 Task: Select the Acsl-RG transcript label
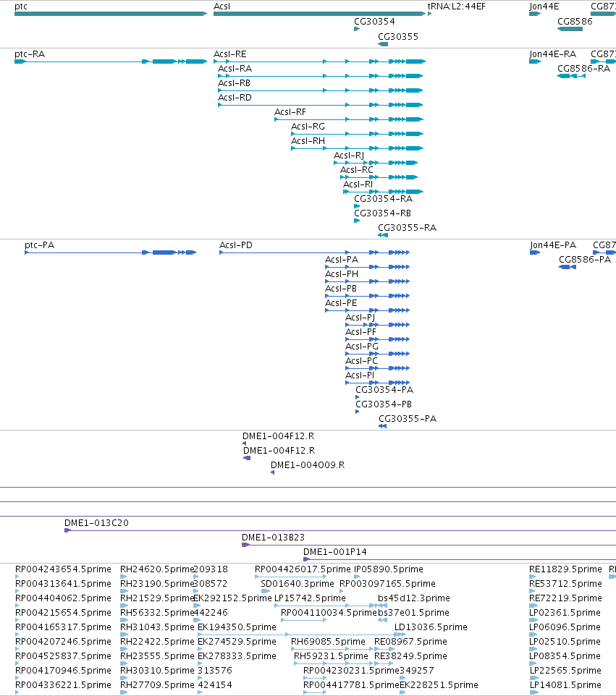[308, 127]
